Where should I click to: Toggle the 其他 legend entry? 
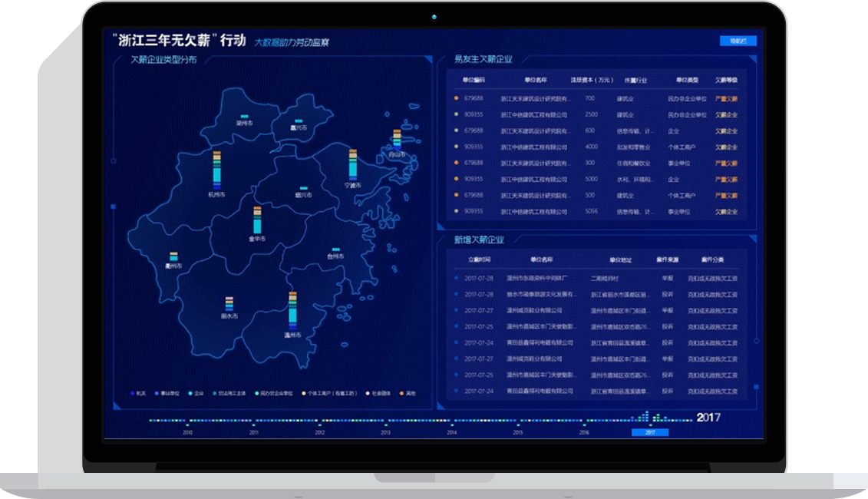tap(408, 393)
